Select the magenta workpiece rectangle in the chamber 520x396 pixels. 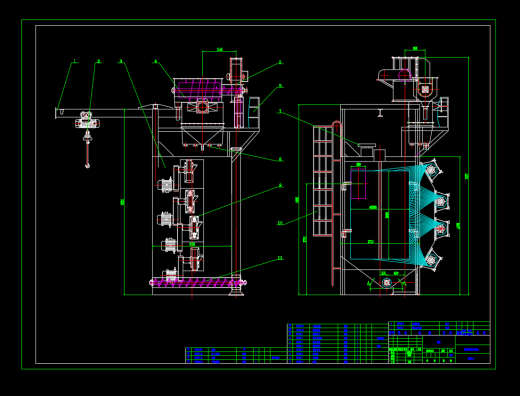[358, 183]
